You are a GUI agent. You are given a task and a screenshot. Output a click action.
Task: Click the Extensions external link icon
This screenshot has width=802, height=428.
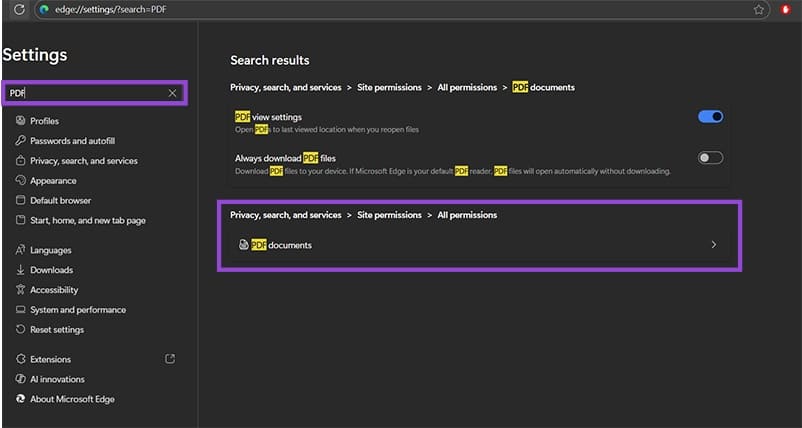point(170,359)
